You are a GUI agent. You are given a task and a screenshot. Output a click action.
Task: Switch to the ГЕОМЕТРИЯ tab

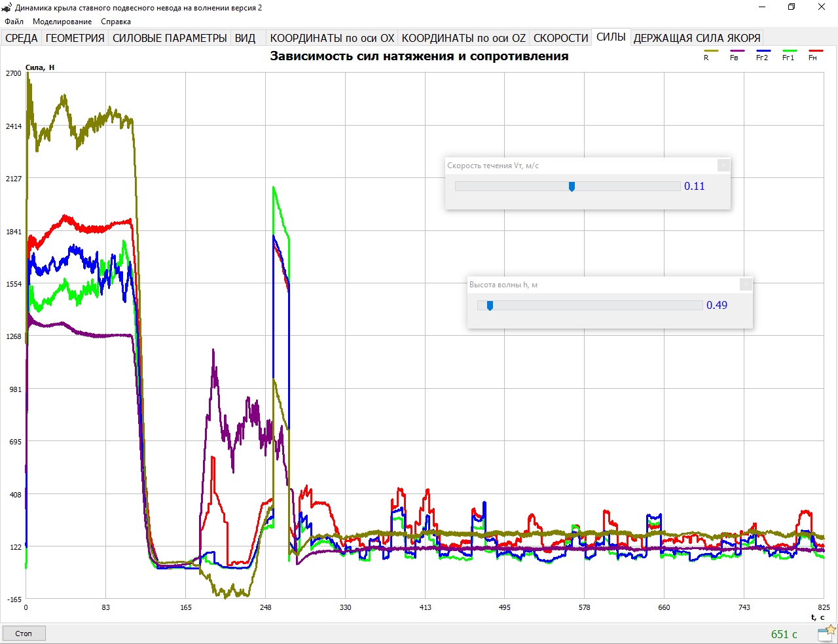(75, 38)
